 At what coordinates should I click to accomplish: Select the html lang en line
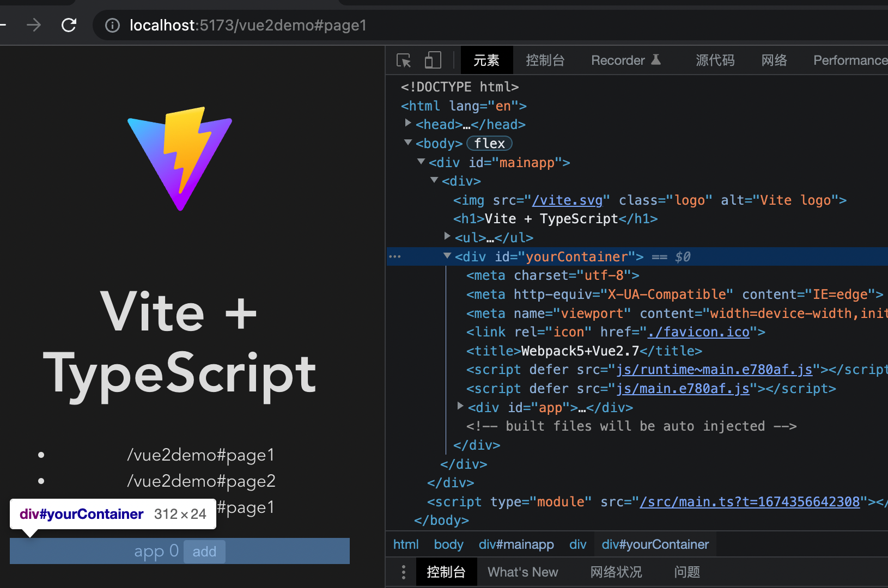(x=464, y=106)
